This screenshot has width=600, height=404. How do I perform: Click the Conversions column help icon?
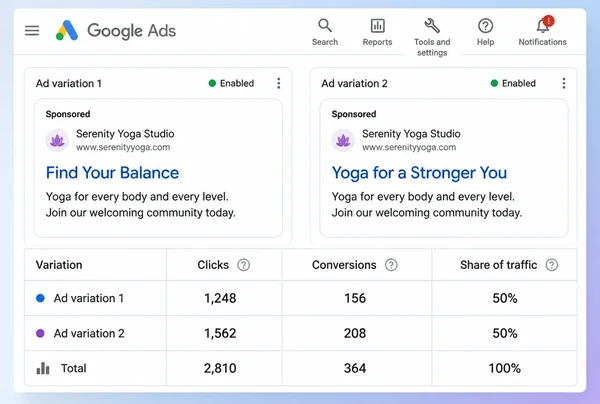coord(391,265)
